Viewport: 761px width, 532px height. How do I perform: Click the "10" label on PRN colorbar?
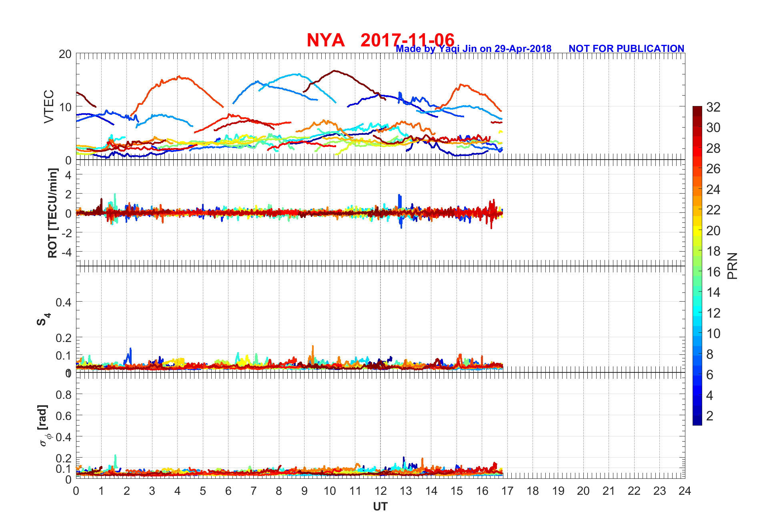click(x=713, y=334)
